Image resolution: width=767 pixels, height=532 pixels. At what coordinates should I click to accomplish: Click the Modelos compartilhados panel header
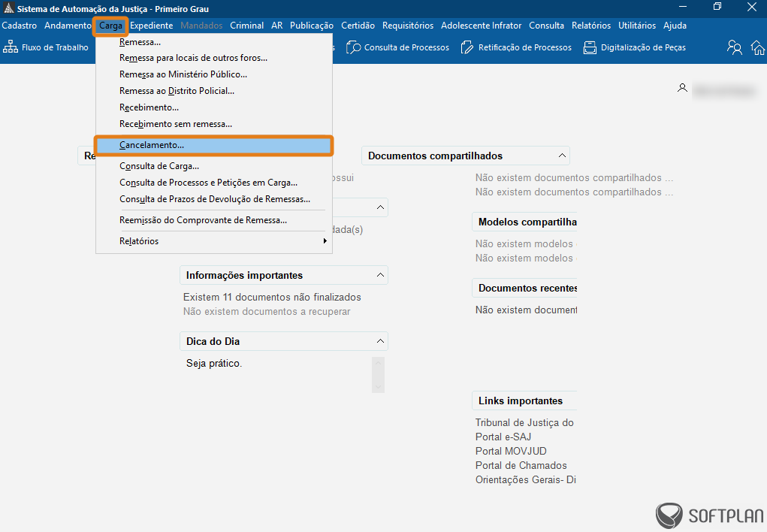tap(524, 222)
